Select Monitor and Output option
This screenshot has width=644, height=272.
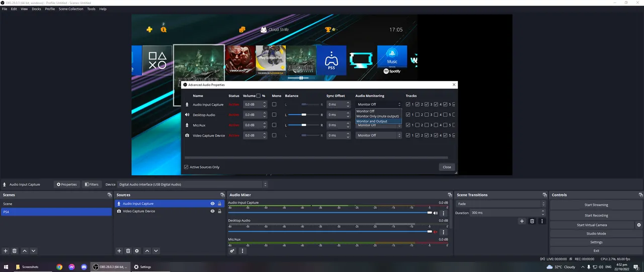click(x=378, y=121)
